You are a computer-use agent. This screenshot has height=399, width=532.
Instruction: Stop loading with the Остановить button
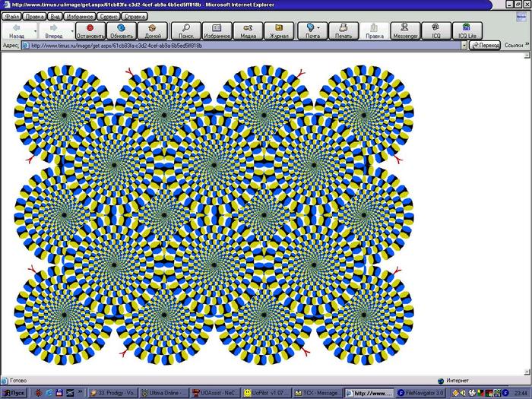(x=90, y=31)
